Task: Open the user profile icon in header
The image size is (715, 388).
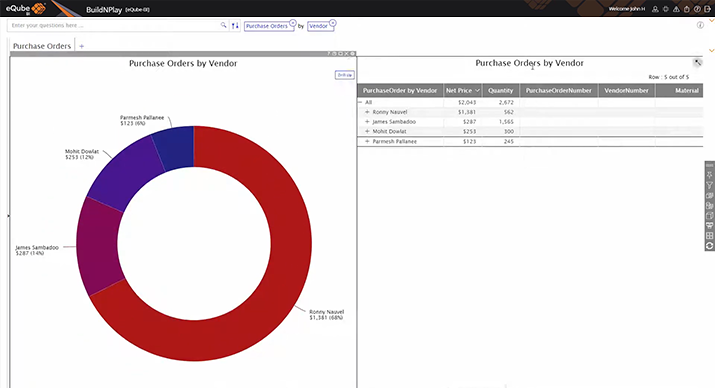Action: 655,9
